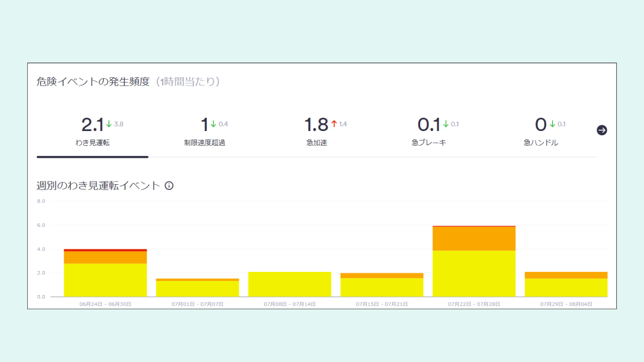
Task: Click the next arrow circle icon
Action: [x=602, y=130]
